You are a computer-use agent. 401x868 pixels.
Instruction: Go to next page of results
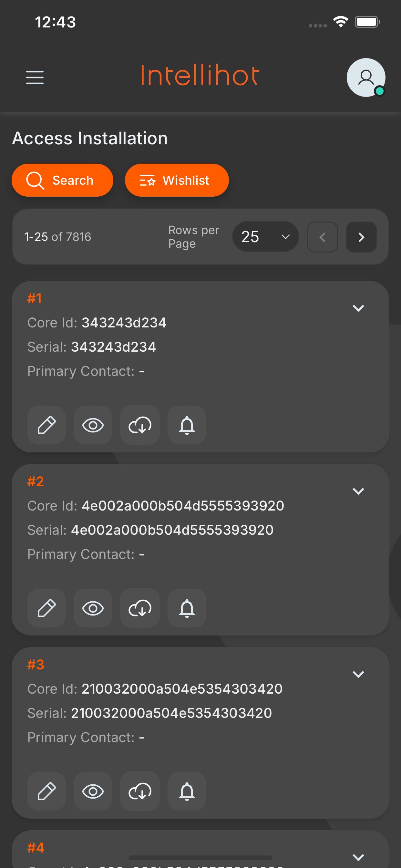click(x=361, y=237)
